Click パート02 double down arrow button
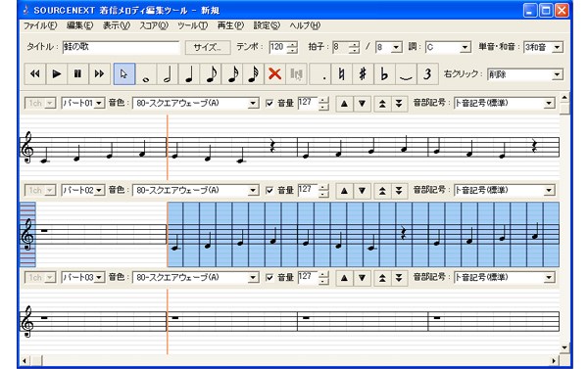Image resolution: width=588 pixels, height=369 pixels. coord(399,191)
